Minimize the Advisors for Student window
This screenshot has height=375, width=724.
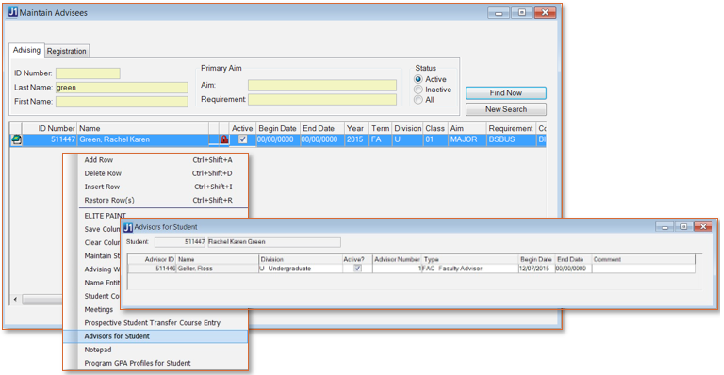point(665,226)
